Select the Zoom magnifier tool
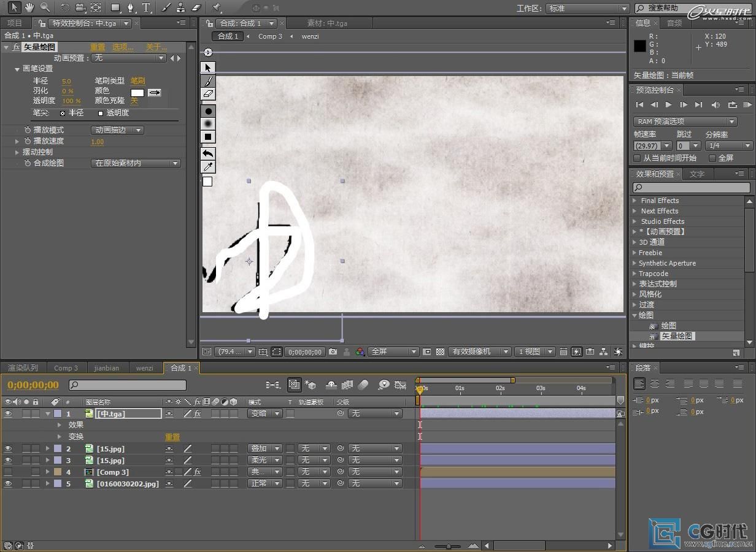This screenshot has width=756, height=552. (x=45, y=7)
